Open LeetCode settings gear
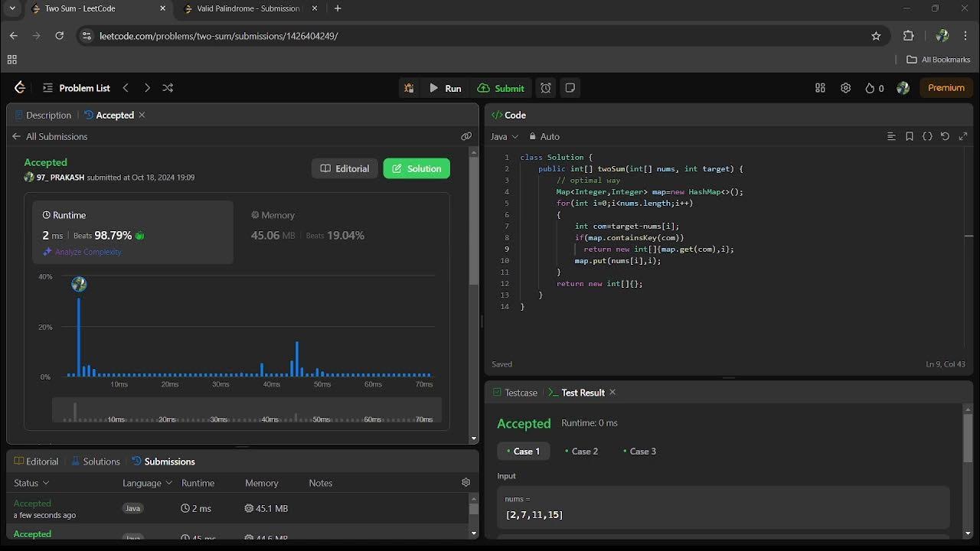The width and height of the screenshot is (980, 551). [x=845, y=88]
